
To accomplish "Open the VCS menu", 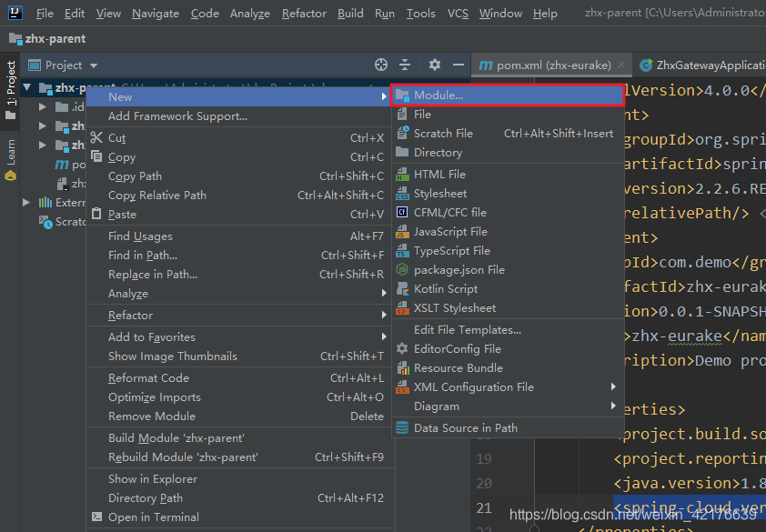I will (458, 14).
